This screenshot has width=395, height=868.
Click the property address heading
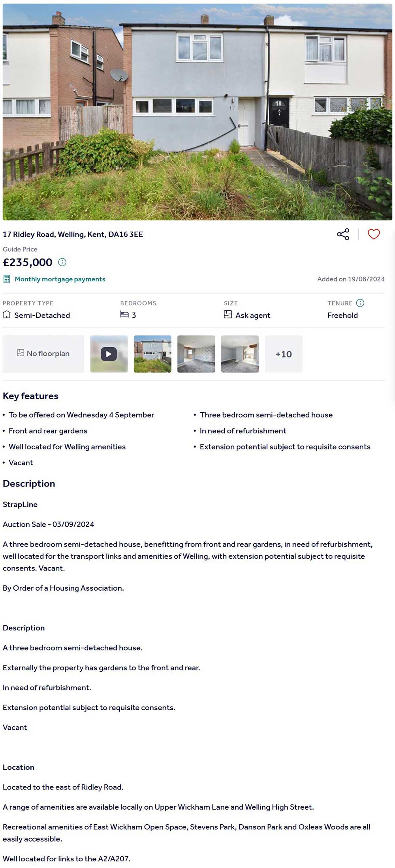pos(73,234)
